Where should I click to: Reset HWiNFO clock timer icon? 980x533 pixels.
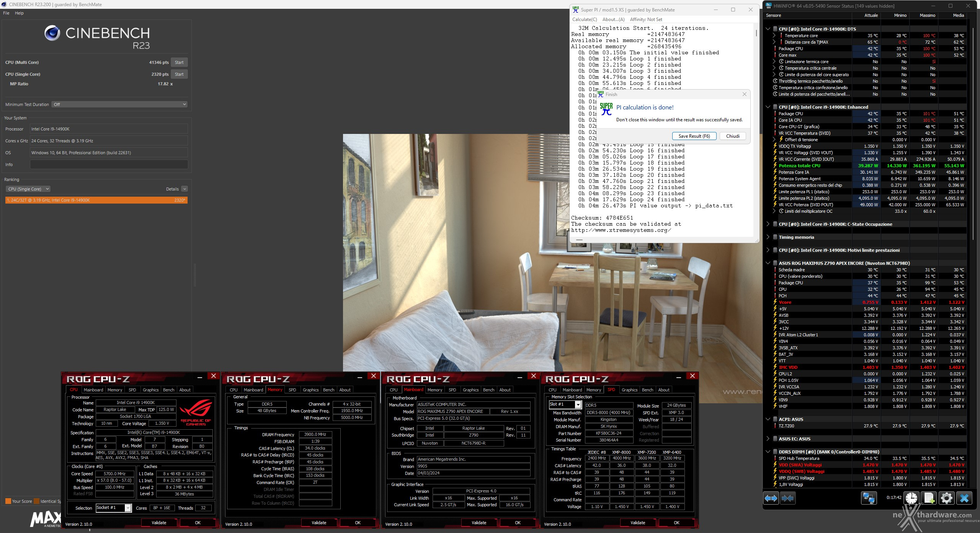[911, 498]
